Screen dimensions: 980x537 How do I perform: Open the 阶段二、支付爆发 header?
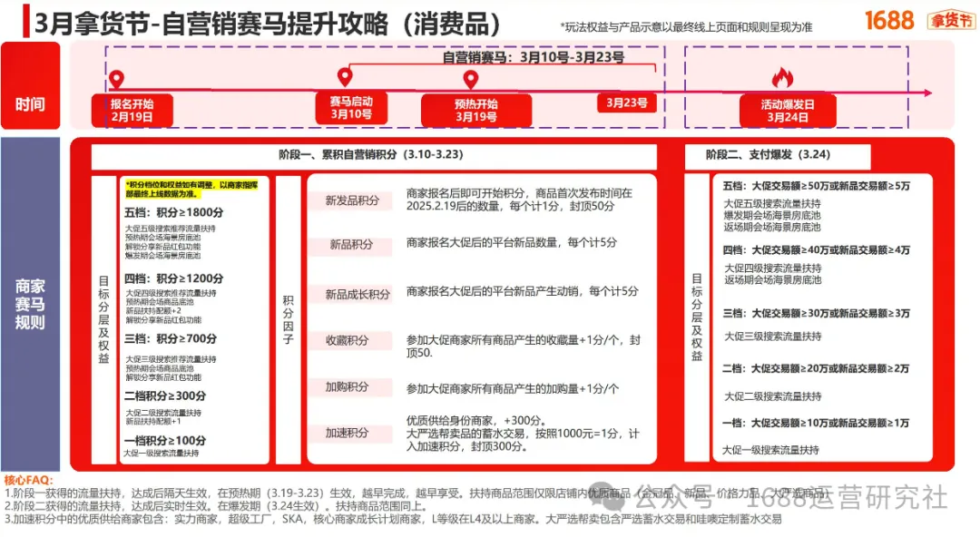(x=778, y=156)
